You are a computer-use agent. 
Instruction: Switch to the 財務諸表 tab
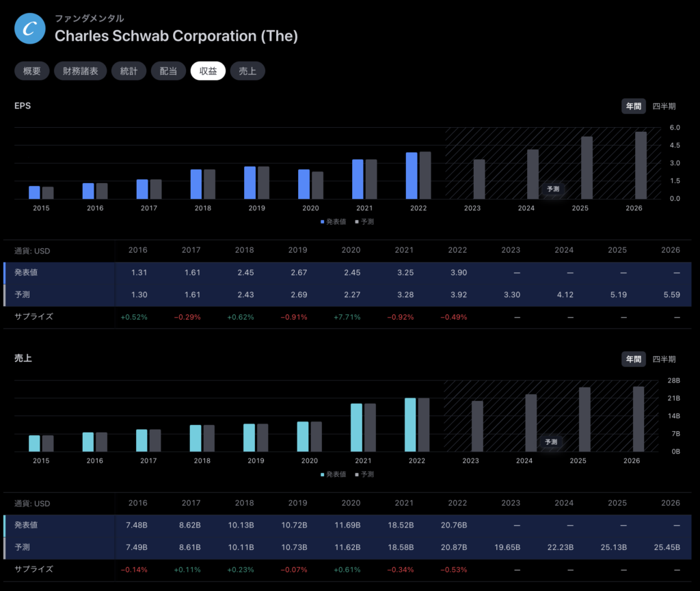[x=81, y=71]
